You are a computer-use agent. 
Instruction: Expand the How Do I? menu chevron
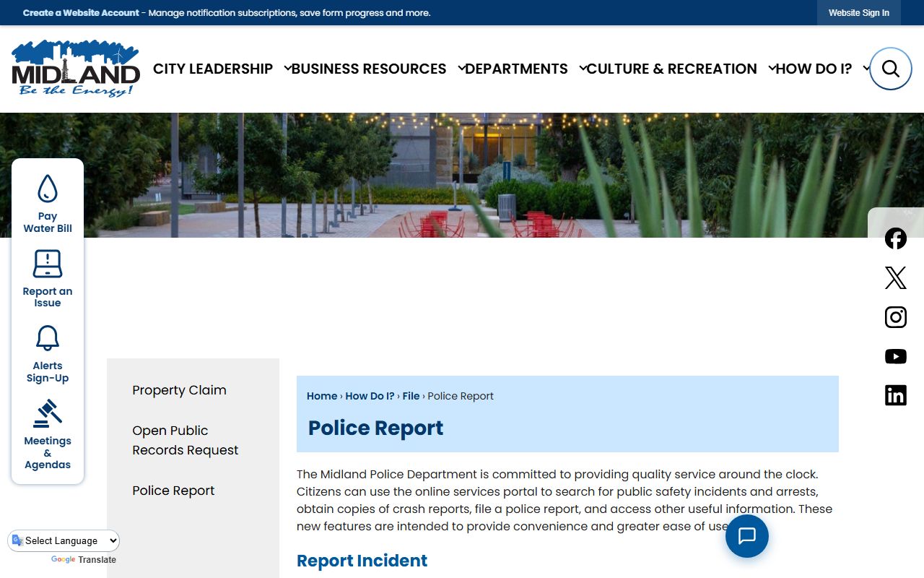(866, 69)
